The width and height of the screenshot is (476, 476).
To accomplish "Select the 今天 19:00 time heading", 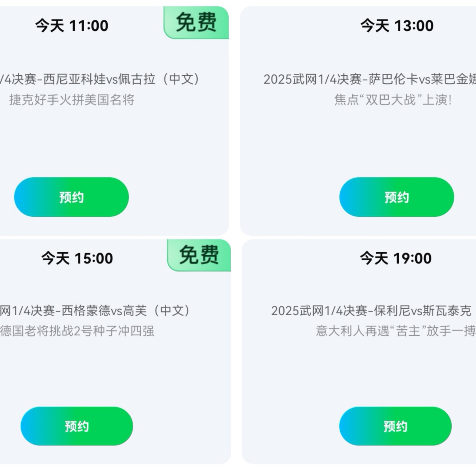I will (396, 258).
